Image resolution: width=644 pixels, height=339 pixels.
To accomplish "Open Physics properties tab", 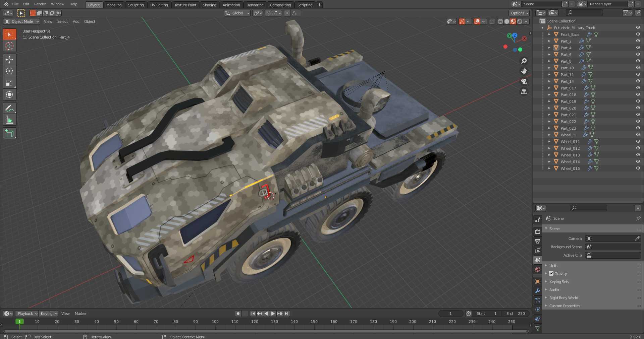I will [x=538, y=310].
